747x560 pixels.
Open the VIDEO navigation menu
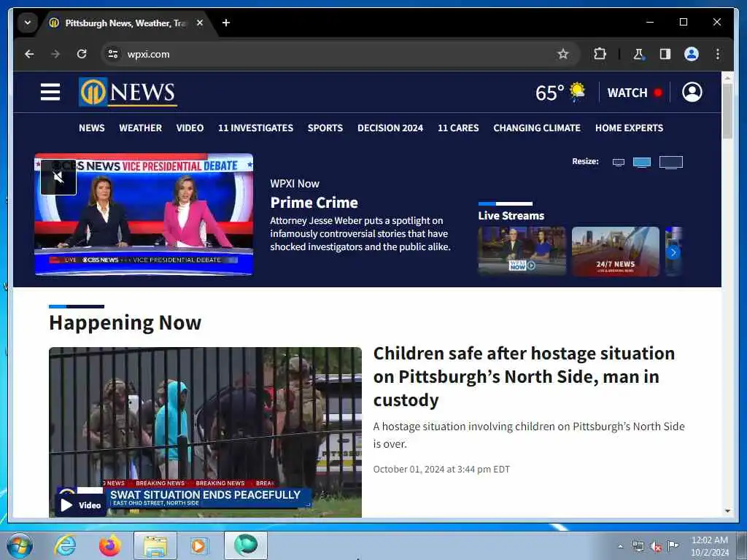click(190, 128)
